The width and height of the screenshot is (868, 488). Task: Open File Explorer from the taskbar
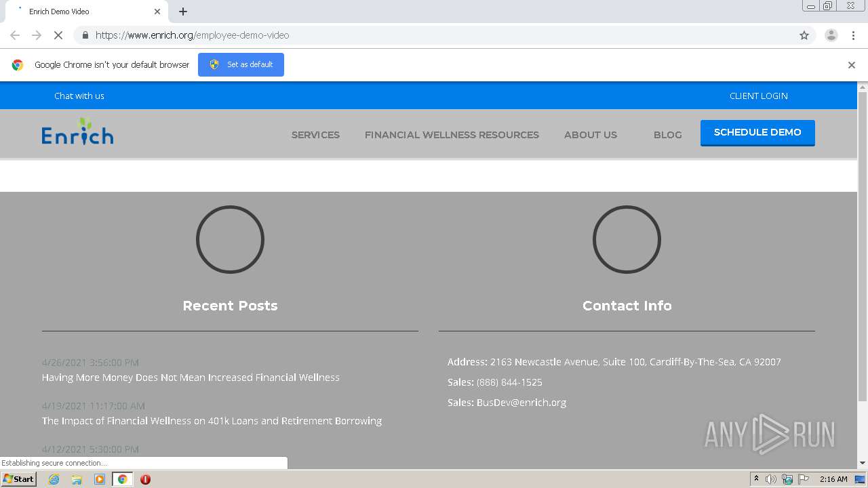click(x=77, y=479)
